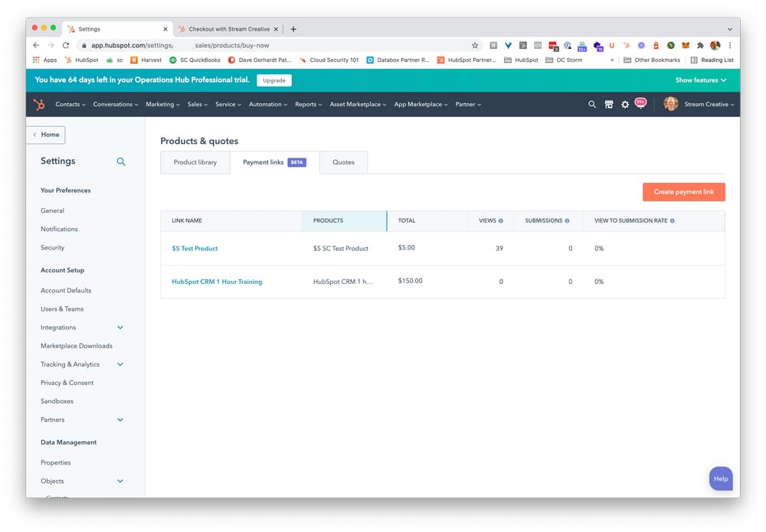This screenshot has height=532, width=766.
Task: Expand the Integrations section chevron
Action: click(119, 327)
